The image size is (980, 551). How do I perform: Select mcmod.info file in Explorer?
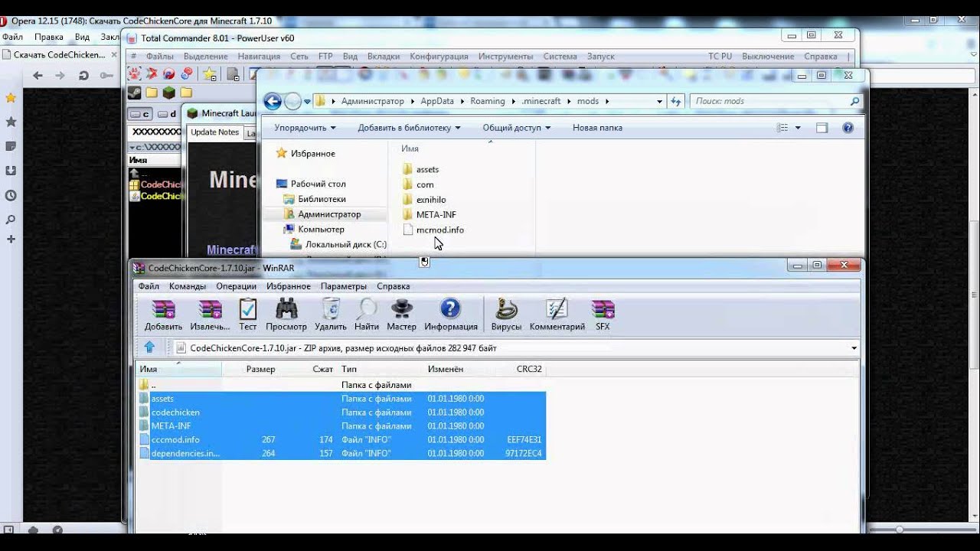pos(433,230)
